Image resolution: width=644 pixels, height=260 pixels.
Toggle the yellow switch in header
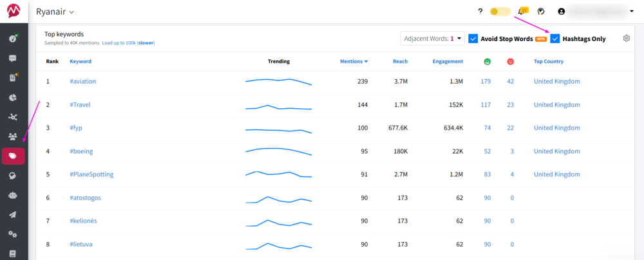(x=500, y=12)
